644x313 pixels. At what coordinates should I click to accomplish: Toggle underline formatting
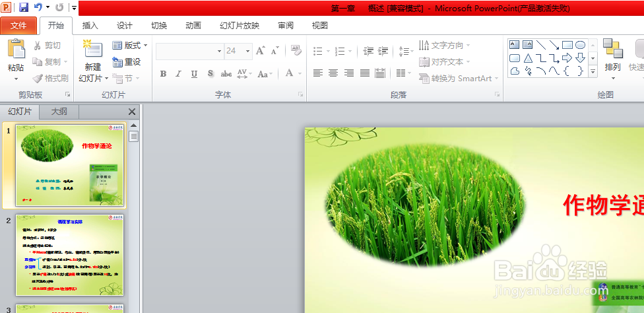pos(194,74)
